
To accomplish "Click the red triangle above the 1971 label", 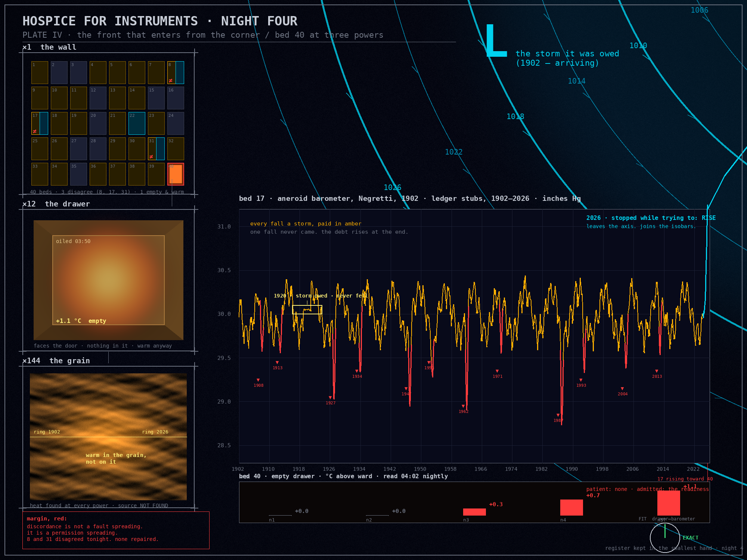I will [x=497, y=371].
